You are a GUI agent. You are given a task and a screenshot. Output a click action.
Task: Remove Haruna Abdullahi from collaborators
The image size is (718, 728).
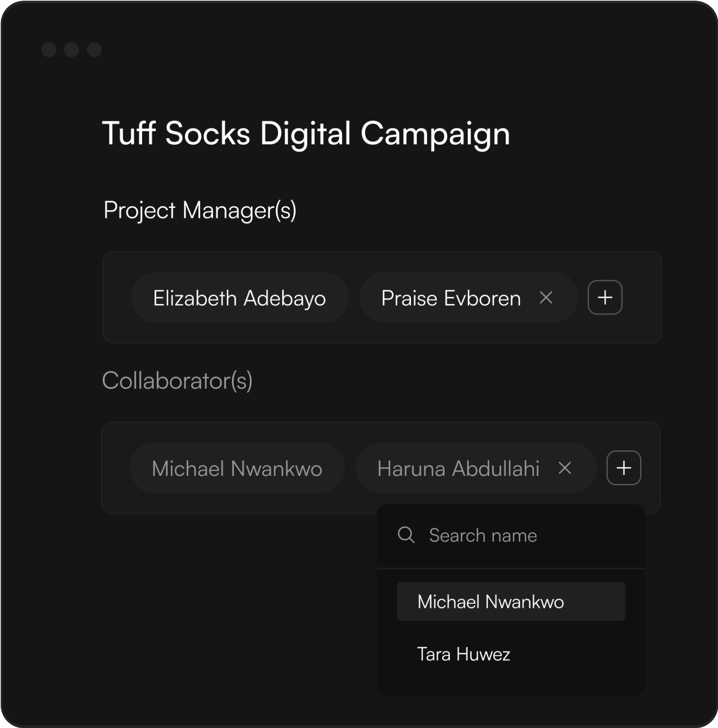point(564,468)
